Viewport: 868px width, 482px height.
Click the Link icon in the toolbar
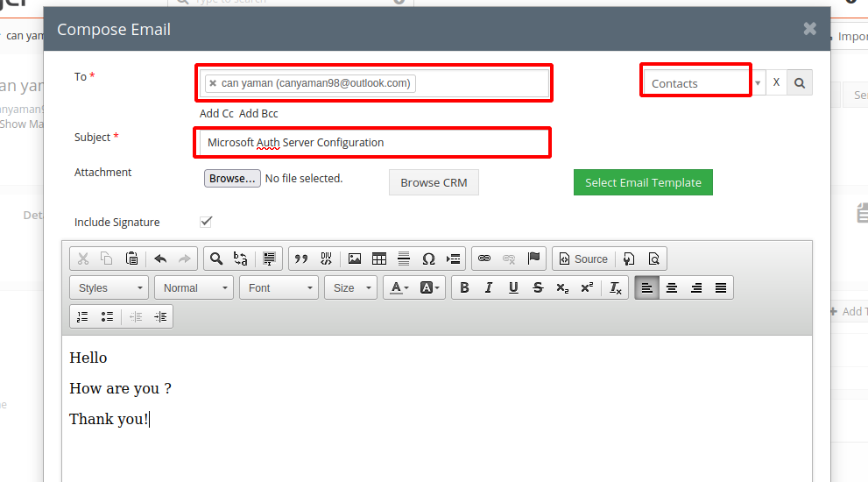[x=484, y=259]
